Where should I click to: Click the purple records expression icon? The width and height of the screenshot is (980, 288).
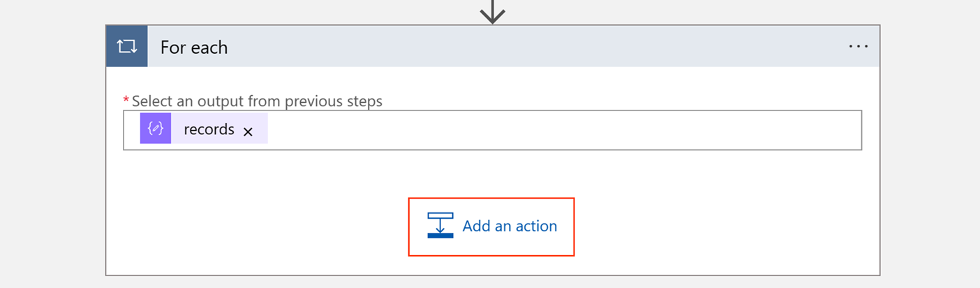coord(155,129)
